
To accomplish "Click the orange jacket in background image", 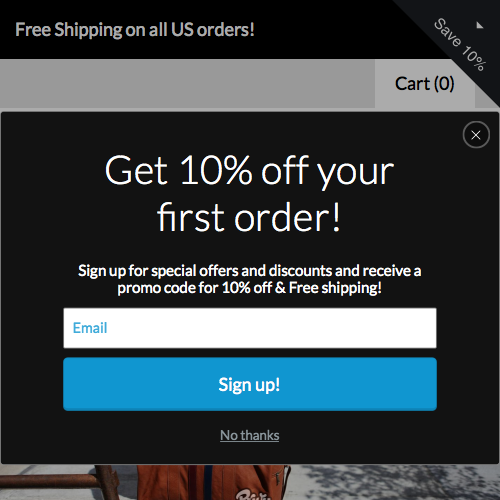I will coord(213,482).
